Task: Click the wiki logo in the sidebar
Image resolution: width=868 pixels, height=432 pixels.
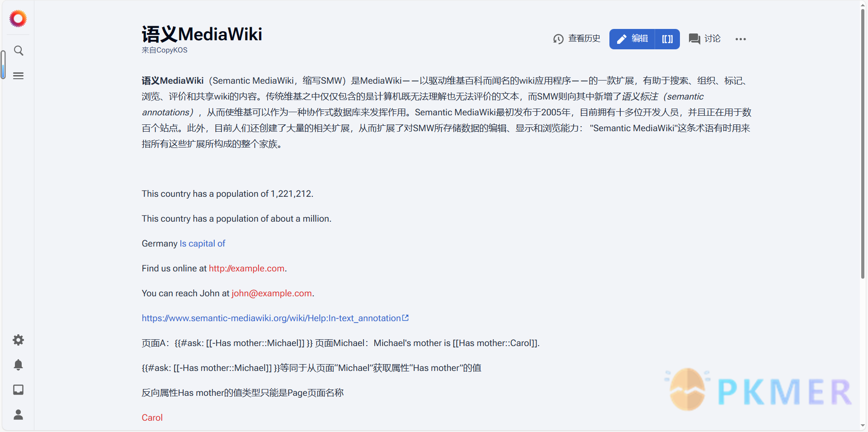Action: coord(18,19)
